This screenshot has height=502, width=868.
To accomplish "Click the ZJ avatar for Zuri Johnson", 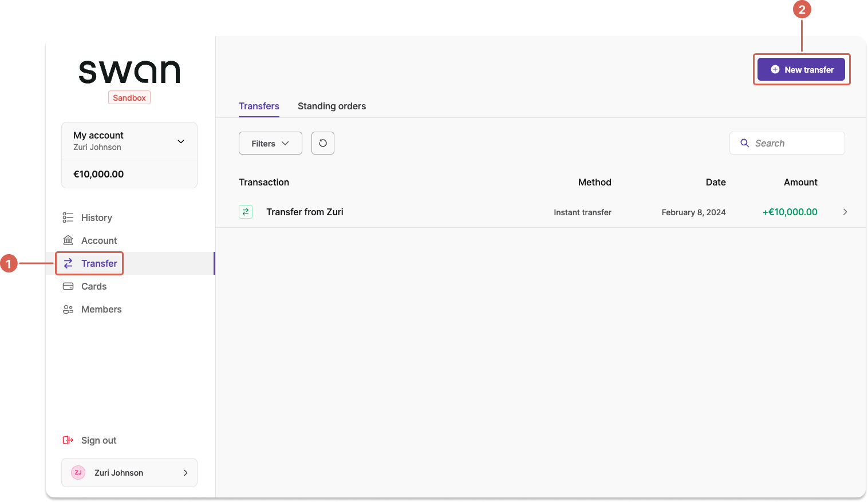I will pyautogui.click(x=78, y=473).
